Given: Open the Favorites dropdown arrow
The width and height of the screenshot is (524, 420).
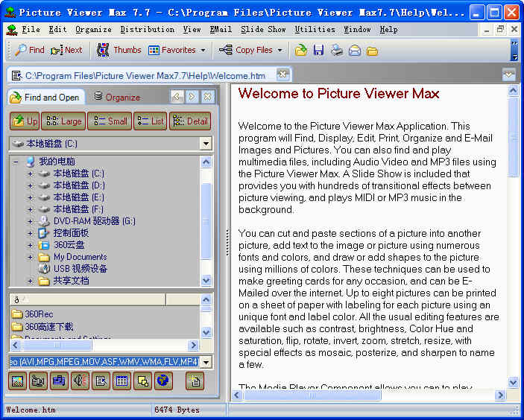Looking at the screenshot, I should click(x=203, y=51).
